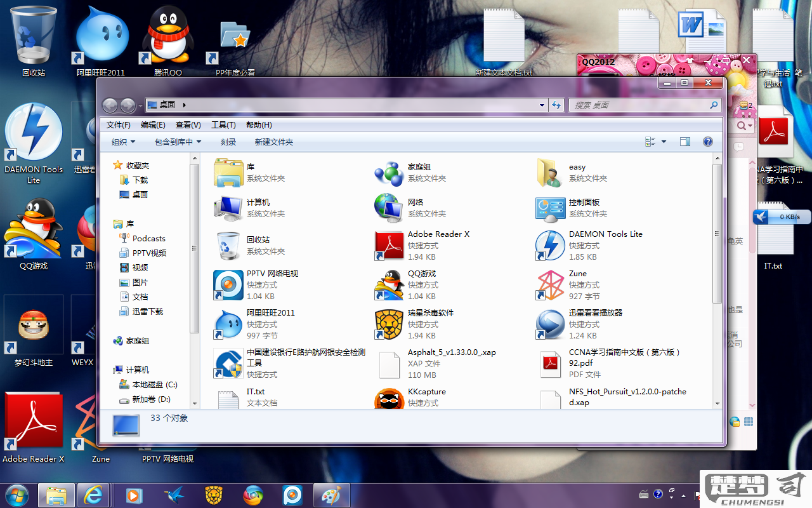Click the Chrome taskbar icon

[x=253, y=495]
